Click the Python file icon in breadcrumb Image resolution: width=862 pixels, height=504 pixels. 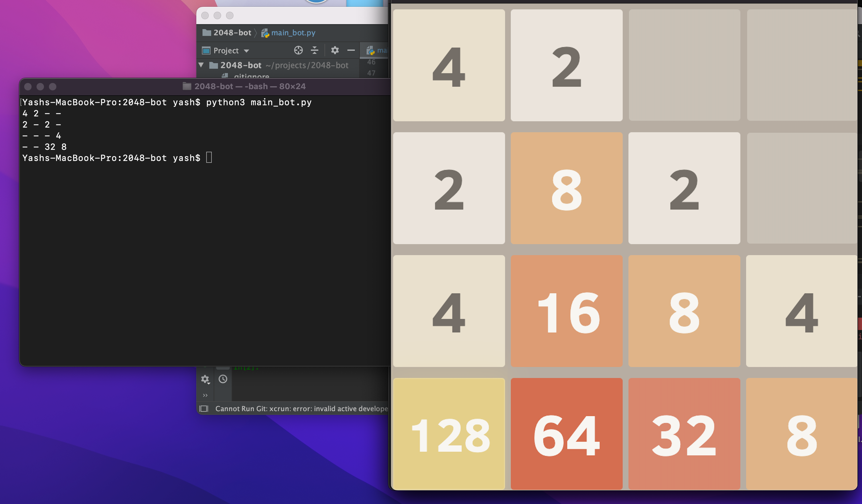click(265, 33)
